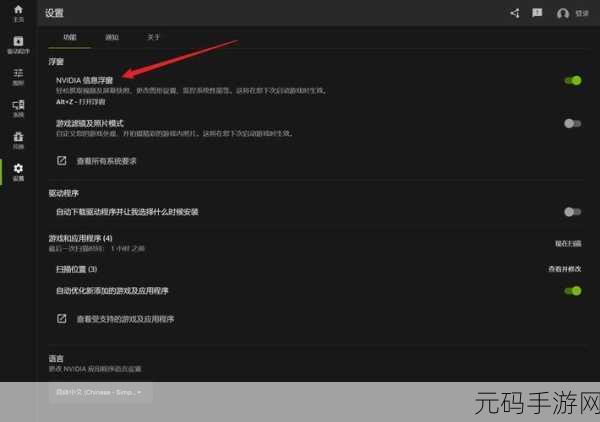Click the Alt+Z shortcut text
The width and height of the screenshot is (600, 422).
click(80, 102)
